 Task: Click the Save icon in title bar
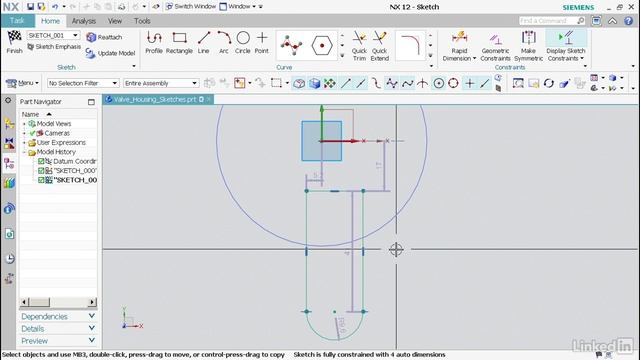[30, 7]
